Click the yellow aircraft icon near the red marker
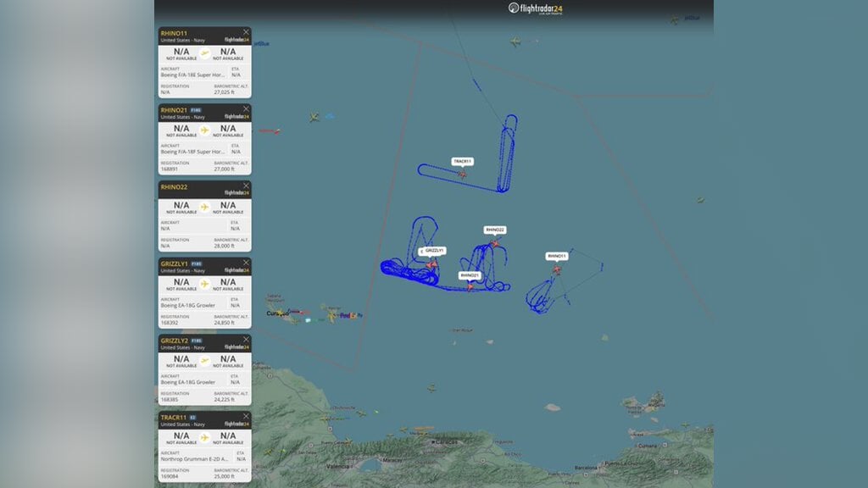This screenshot has width=868, height=488. coord(314,117)
